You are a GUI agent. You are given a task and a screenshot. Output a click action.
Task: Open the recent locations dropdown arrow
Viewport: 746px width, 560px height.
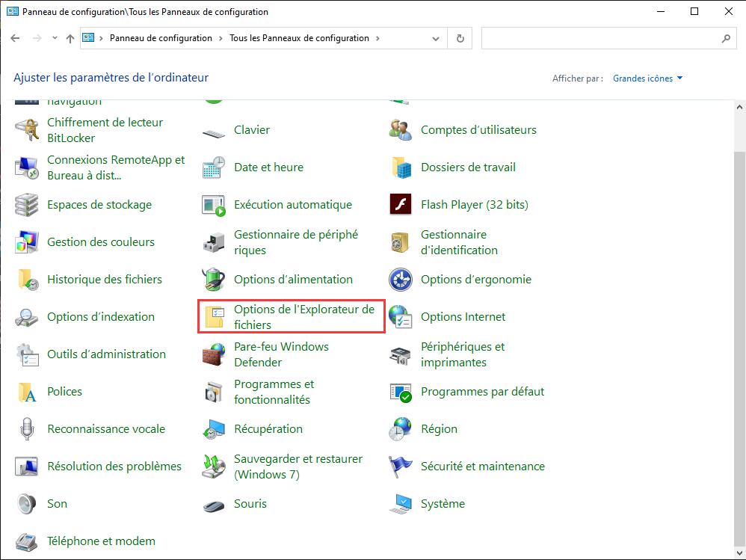55,38
